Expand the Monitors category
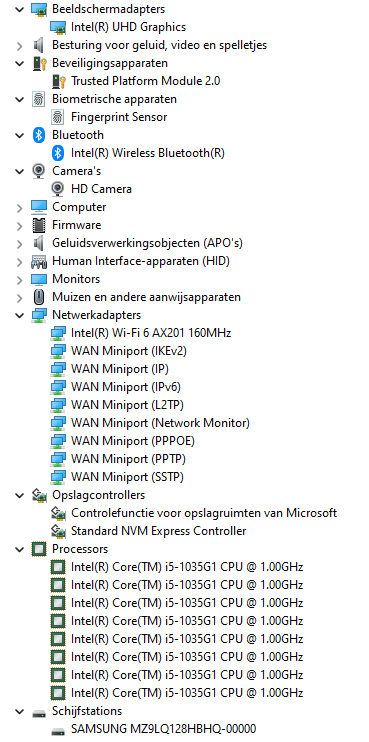This screenshot has width=369, height=742. pyautogui.click(x=19, y=279)
